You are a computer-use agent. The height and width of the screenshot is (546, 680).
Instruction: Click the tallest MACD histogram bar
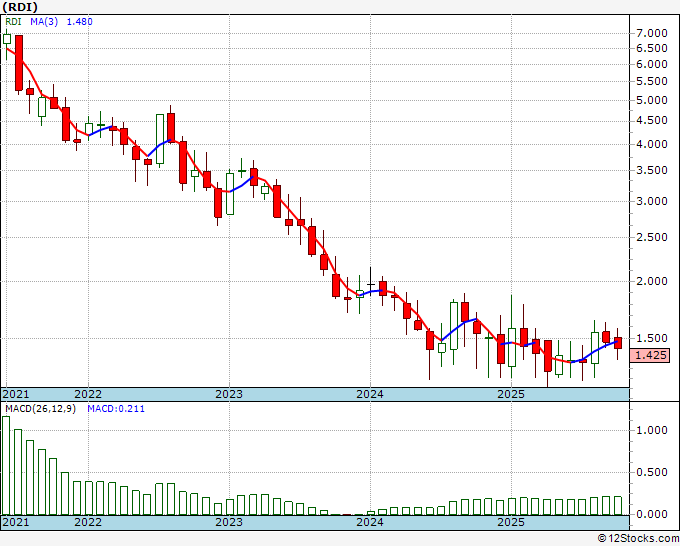(x=6, y=465)
